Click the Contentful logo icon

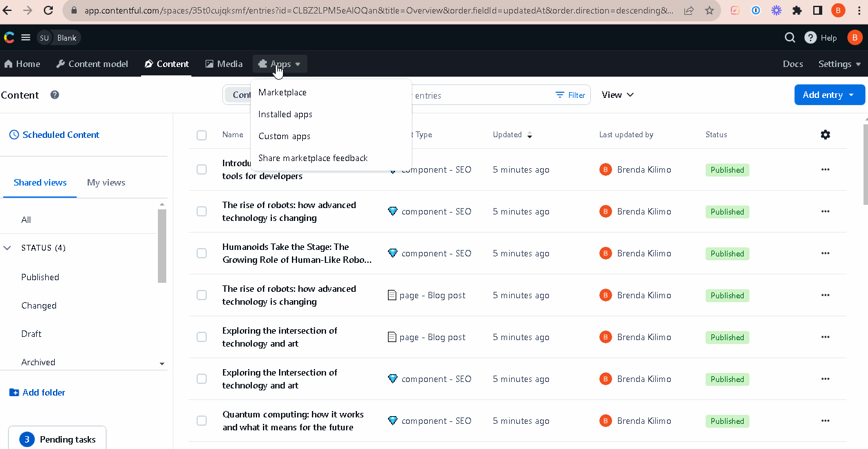pyautogui.click(x=9, y=37)
